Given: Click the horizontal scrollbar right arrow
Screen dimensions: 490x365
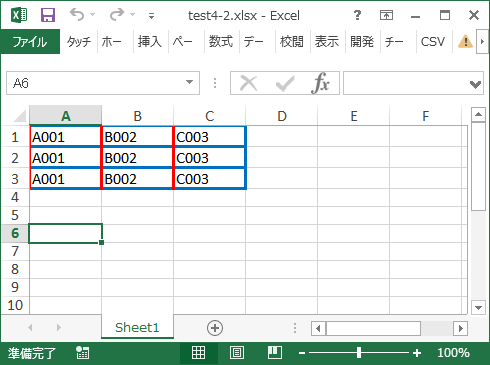Looking at the screenshot, I should [461, 329].
